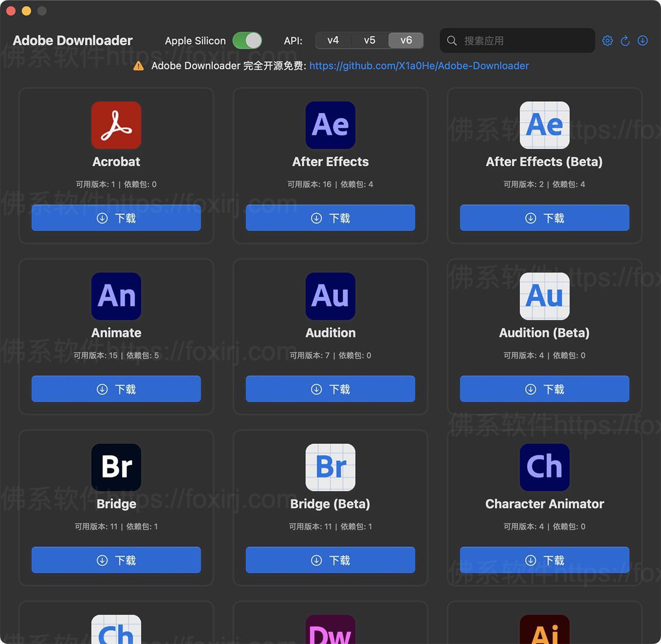Select the Character Animator Ch icon
Image resolution: width=661 pixels, height=644 pixels.
coord(544,468)
